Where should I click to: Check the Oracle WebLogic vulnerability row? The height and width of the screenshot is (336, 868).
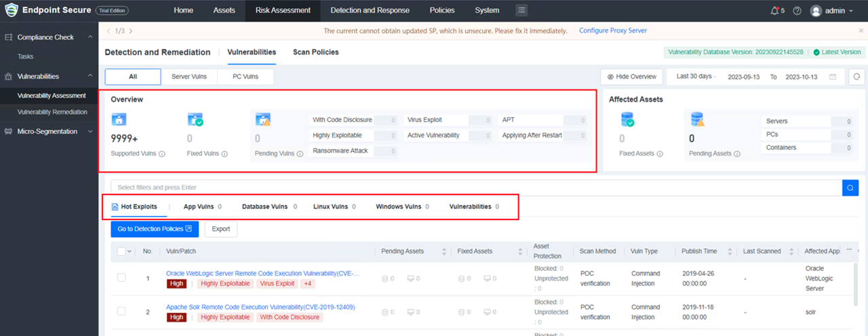coord(121,278)
